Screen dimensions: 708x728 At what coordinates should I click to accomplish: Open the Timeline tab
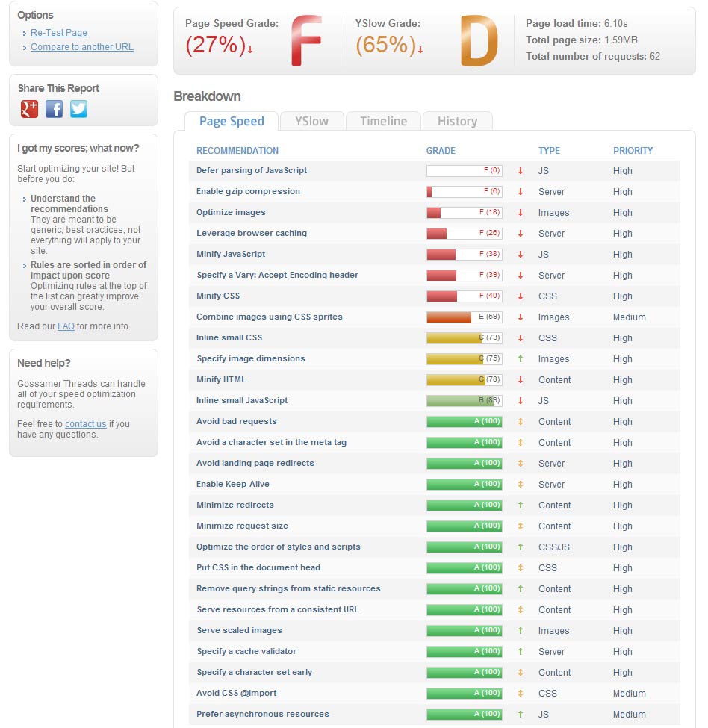point(383,122)
